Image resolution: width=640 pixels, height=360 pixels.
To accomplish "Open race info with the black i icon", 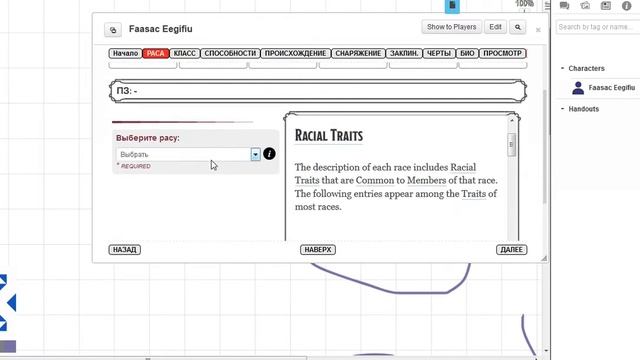I will [x=269, y=154].
